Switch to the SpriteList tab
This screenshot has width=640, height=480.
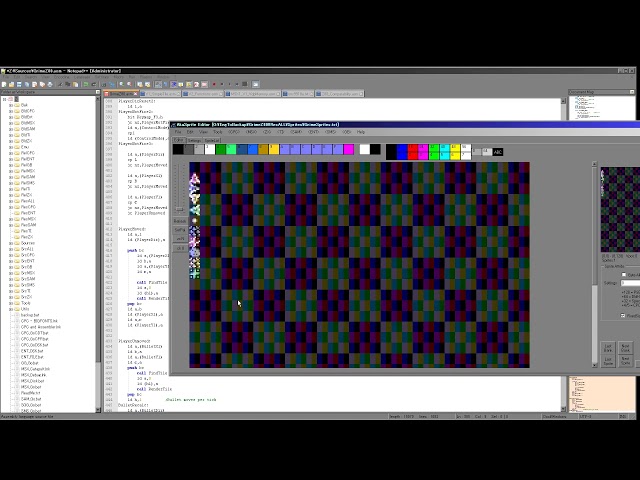[211, 140]
